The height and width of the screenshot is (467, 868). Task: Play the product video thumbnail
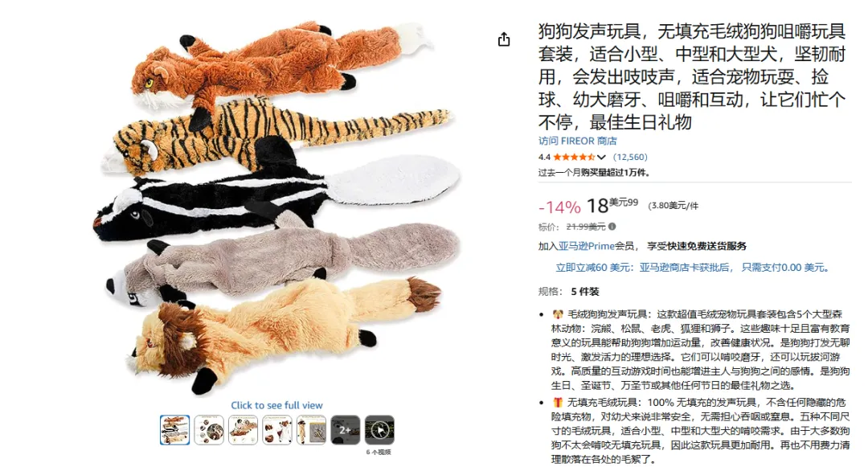(x=379, y=430)
